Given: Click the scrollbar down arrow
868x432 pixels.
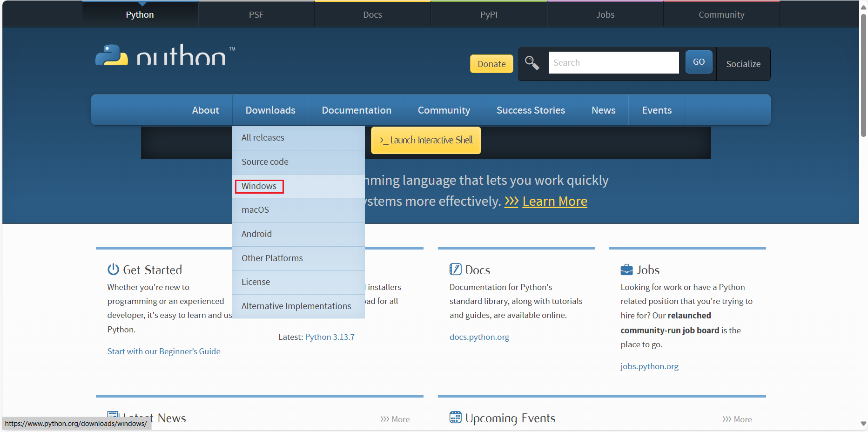Looking at the screenshot, I should point(863,424).
